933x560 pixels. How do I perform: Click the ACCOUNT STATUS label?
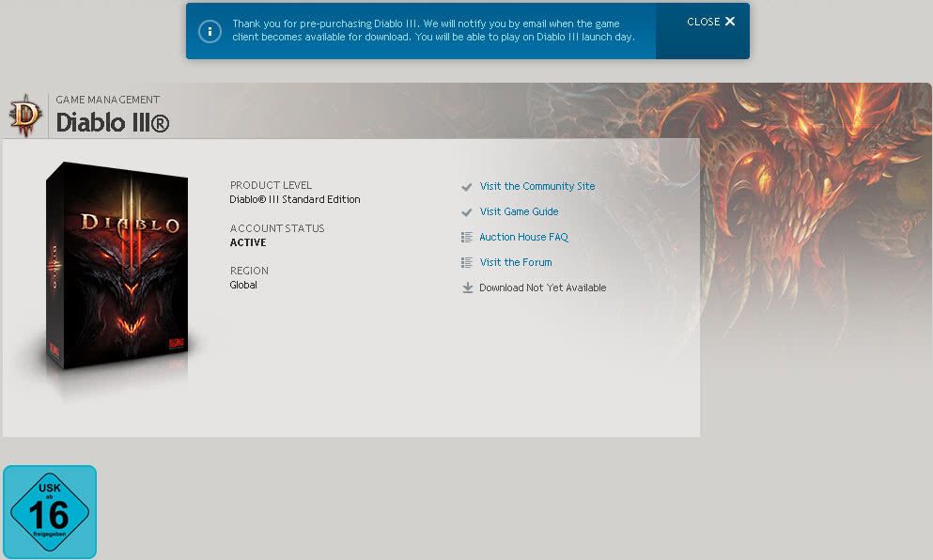[x=277, y=228]
